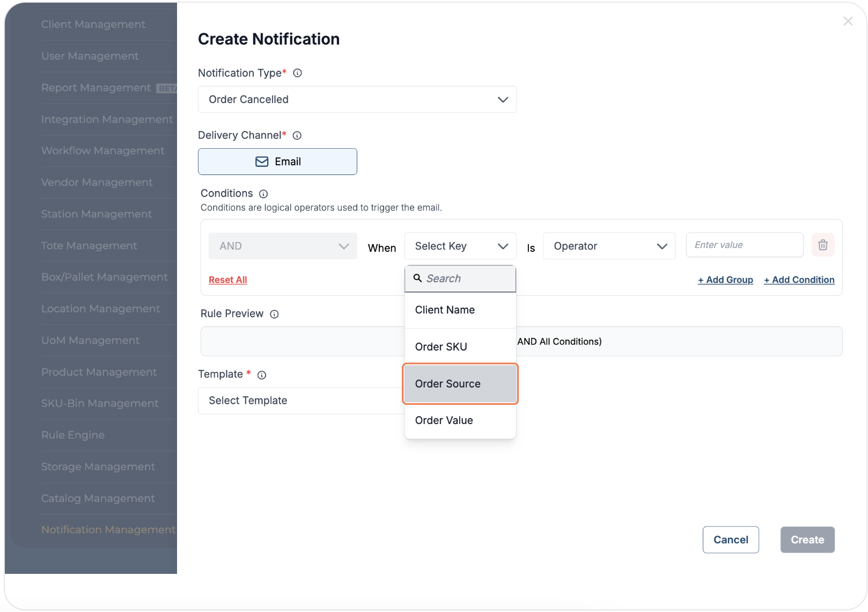868x612 pixels.
Task: Close the Create Notification dialog
Action: [x=848, y=21]
